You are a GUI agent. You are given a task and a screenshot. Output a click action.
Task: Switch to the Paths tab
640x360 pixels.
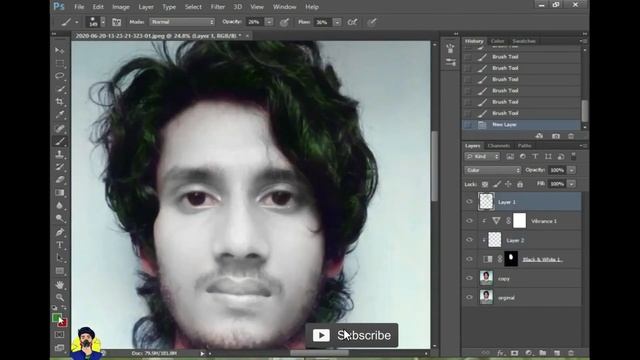524,146
